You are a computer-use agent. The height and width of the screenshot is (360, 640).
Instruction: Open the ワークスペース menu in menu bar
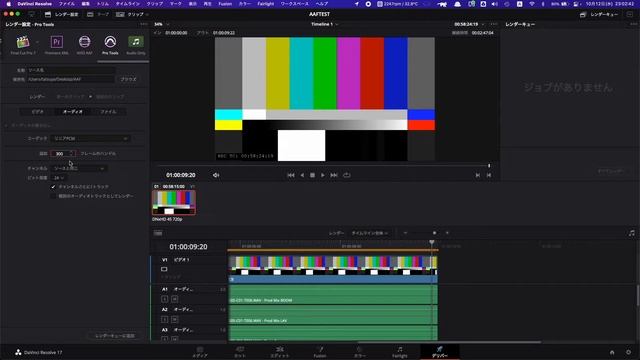[295, 4]
